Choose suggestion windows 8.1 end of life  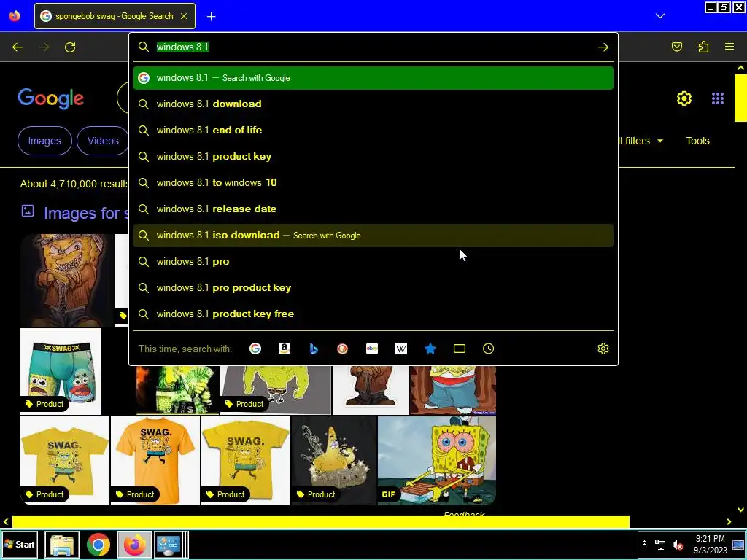373,130
